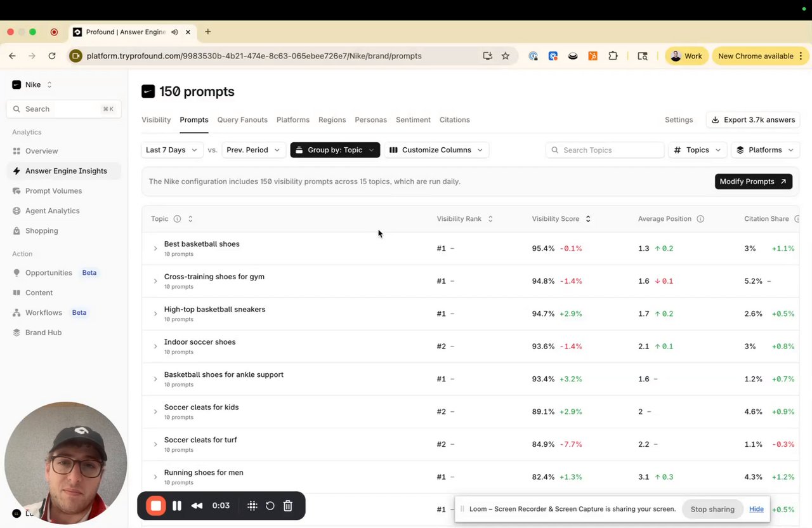The height and width of the screenshot is (528, 812).
Task: Click the Modify Prompts button
Action: (x=754, y=181)
